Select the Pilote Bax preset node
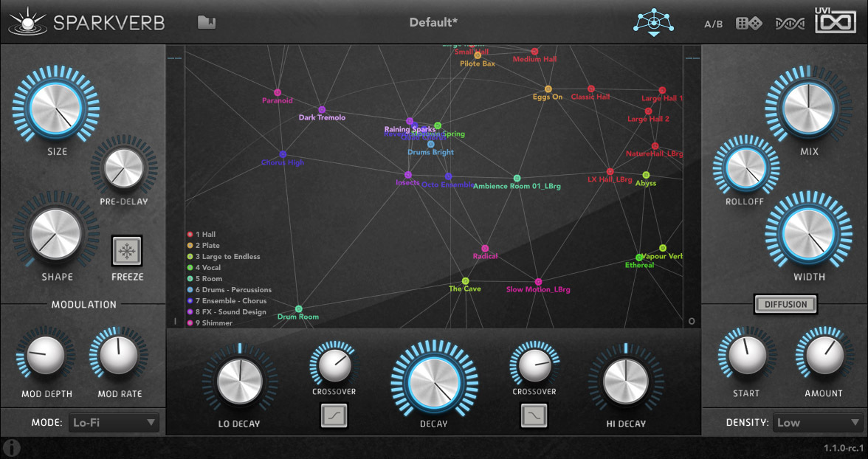Image resolution: width=868 pixels, height=459 pixels. tap(478, 56)
